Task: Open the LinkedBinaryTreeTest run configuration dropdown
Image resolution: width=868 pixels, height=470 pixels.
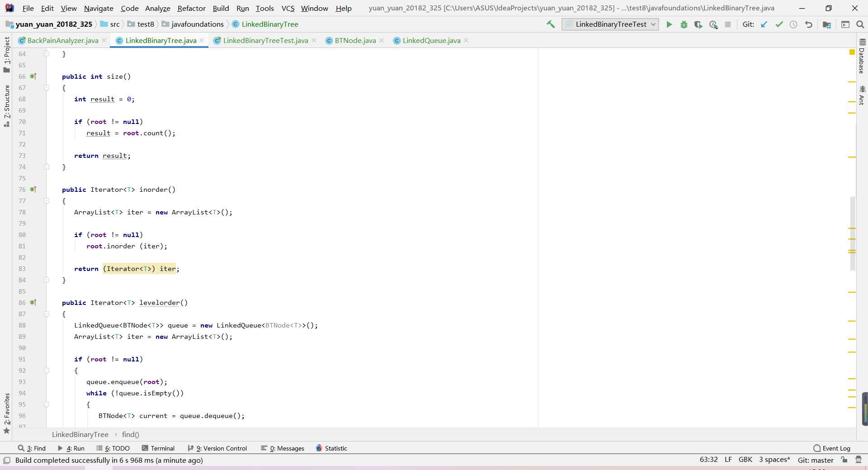Action: 610,24
